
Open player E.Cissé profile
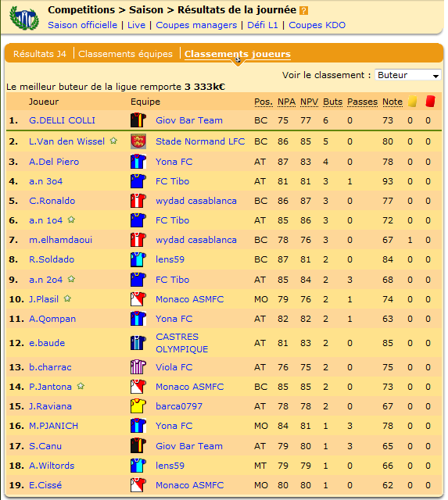[45, 485]
